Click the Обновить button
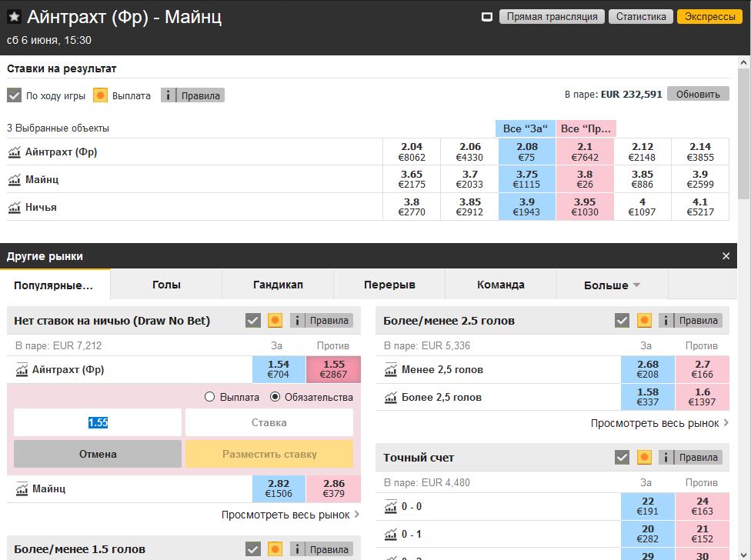This screenshot has width=751, height=560. pyautogui.click(x=698, y=95)
